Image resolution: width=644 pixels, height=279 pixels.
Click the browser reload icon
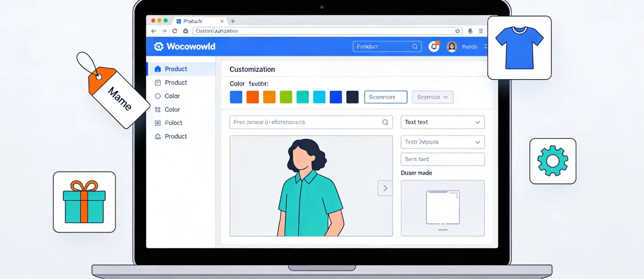175,31
